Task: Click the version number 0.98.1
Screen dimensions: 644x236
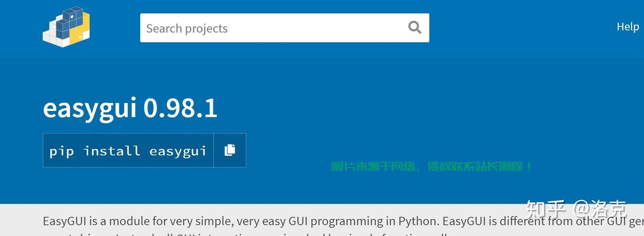Action: (x=180, y=108)
